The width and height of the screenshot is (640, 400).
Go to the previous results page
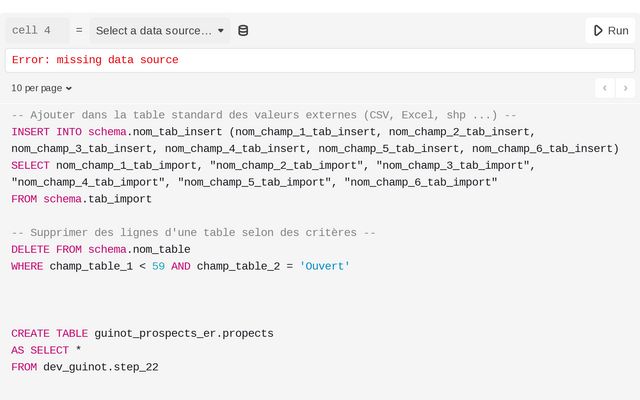pyautogui.click(x=604, y=88)
